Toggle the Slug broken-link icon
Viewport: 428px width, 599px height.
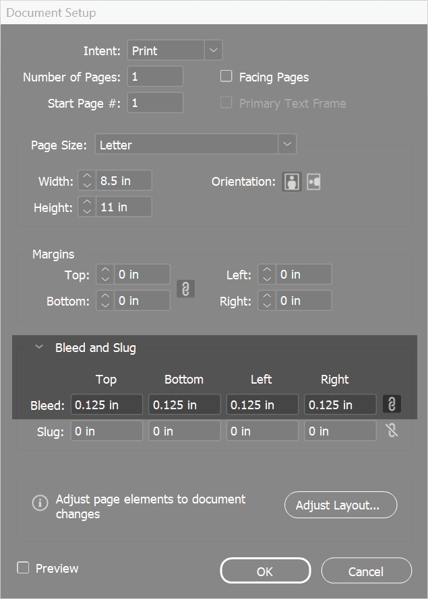(x=392, y=431)
